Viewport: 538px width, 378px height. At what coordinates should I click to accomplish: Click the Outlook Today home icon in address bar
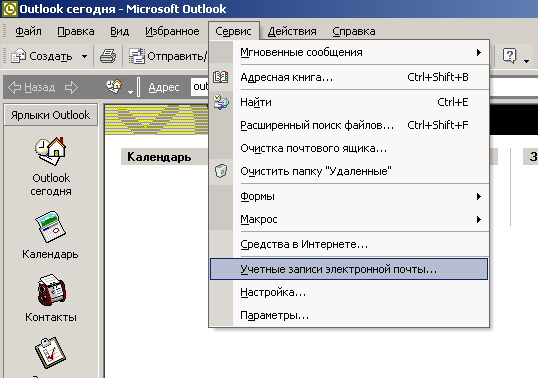114,86
